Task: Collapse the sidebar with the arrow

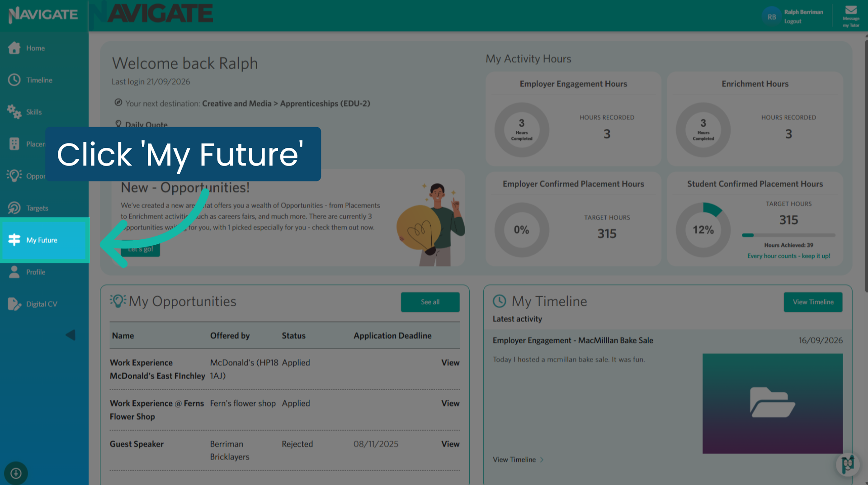Action: [71, 335]
